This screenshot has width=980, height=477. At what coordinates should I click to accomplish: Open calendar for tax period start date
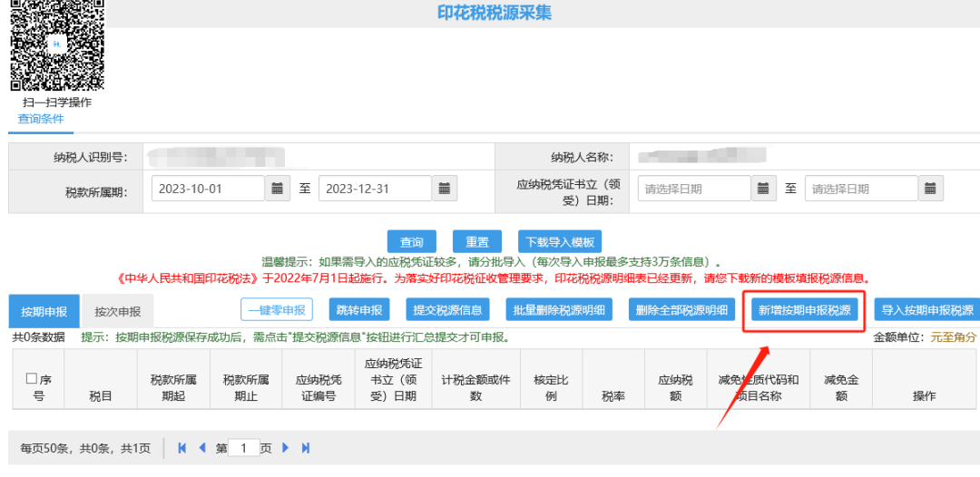pos(278,188)
